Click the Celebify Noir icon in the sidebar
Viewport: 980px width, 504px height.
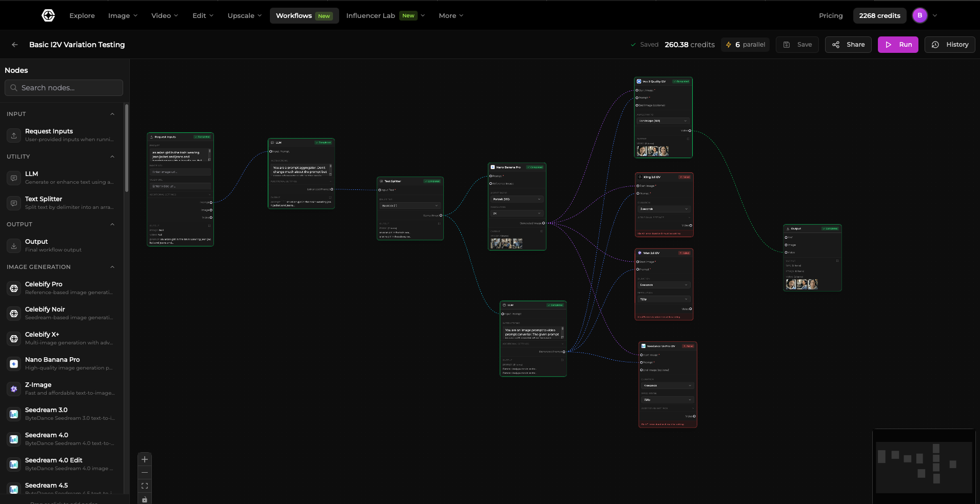point(13,313)
